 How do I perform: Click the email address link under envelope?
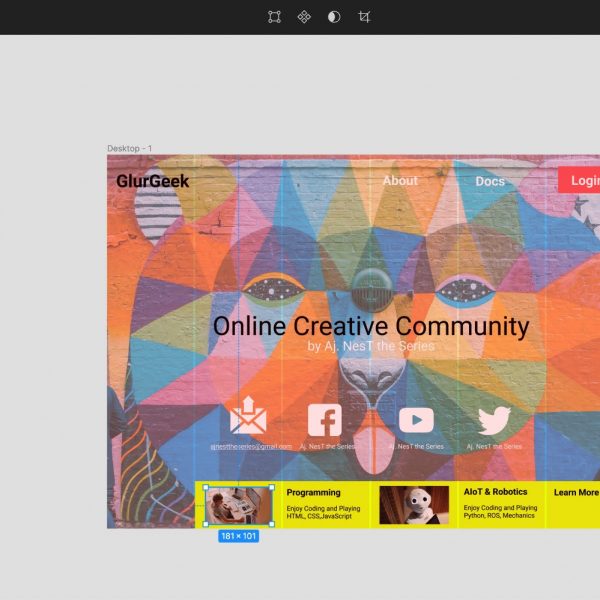click(x=251, y=447)
